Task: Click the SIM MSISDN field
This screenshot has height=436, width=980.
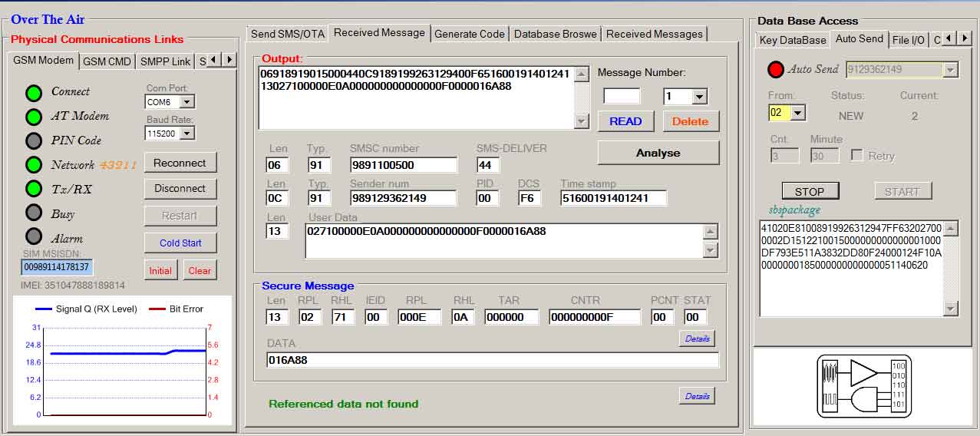Action: point(57,267)
